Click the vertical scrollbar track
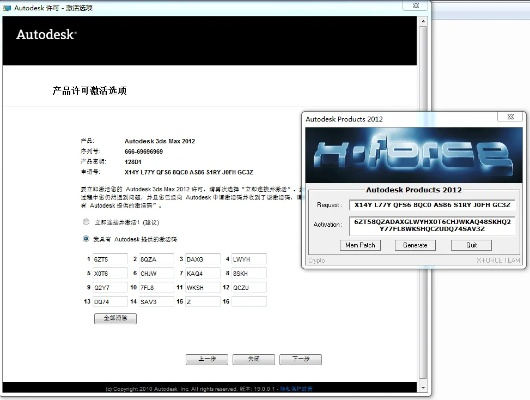This screenshot has height=400, width=530. click(x=423, y=203)
